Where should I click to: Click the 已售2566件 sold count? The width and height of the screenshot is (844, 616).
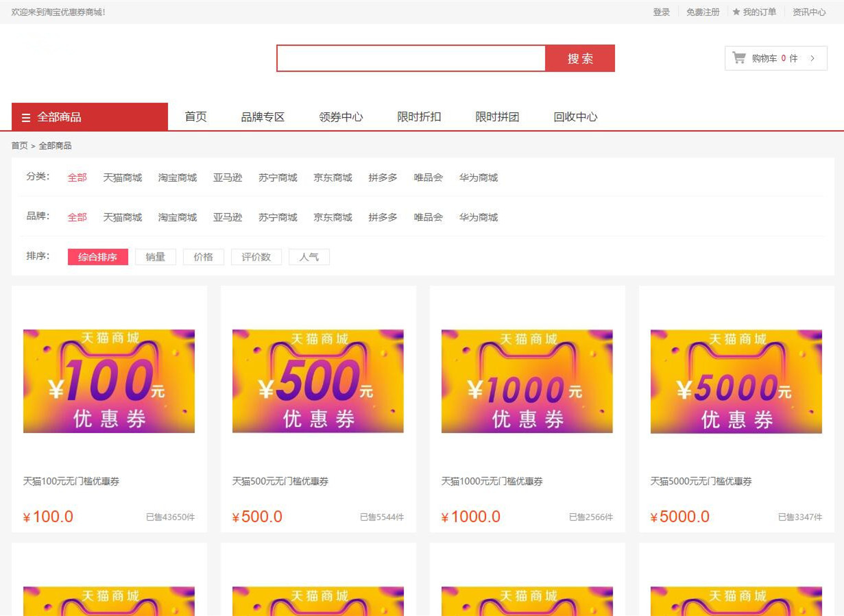(x=591, y=517)
